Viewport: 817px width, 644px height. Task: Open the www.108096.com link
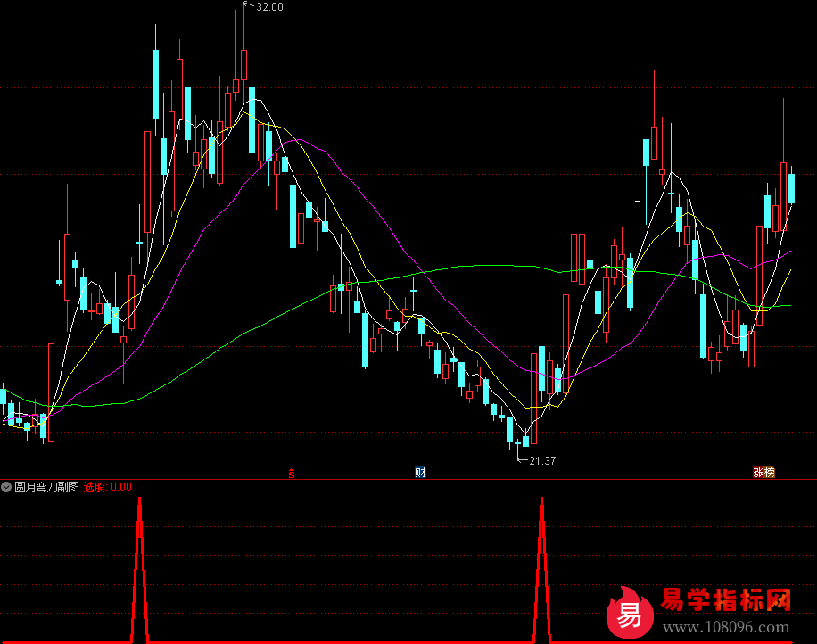(x=726, y=626)
